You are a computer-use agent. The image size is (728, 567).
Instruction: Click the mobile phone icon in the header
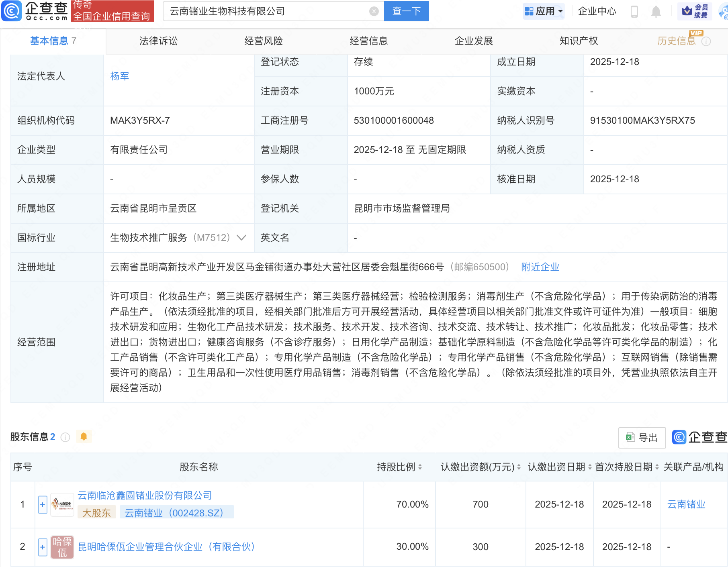pos(635,11)
